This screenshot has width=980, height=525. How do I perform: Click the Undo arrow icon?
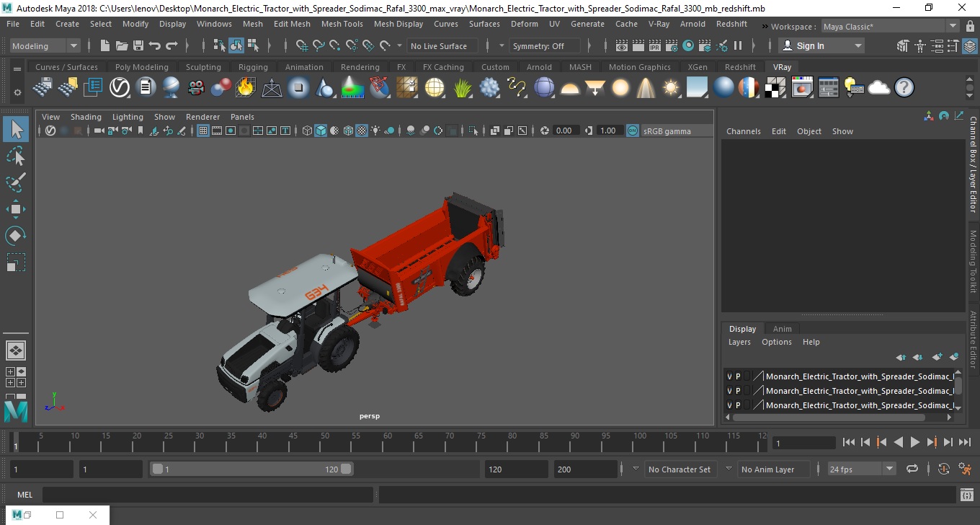pyautogui.click(x=155, y=45)
